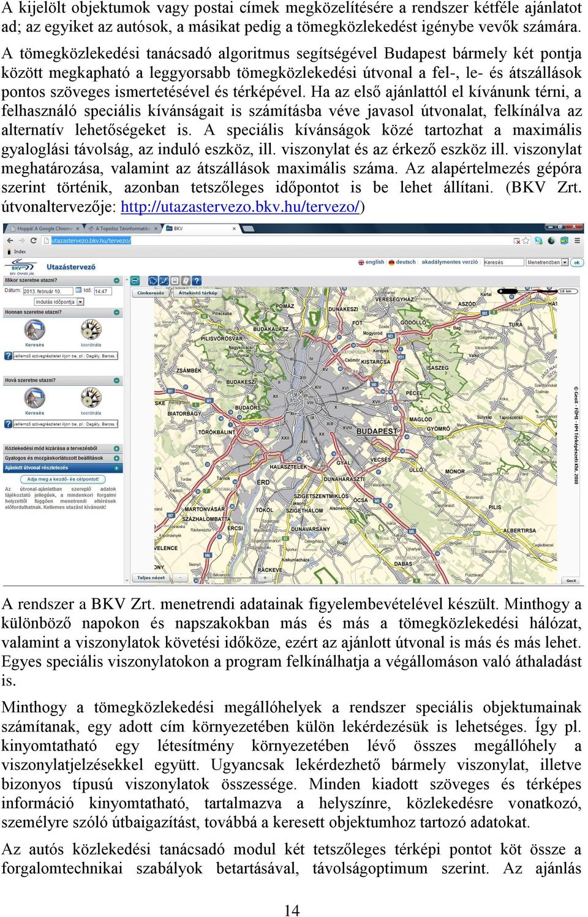
Task: Open the akadálymentes verzió link
Action: [450, 262]
